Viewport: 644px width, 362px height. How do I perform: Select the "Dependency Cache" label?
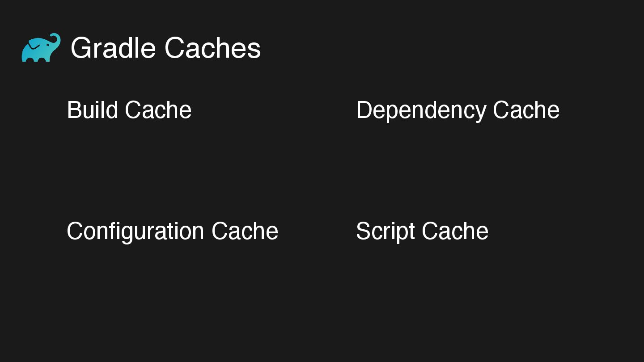point(458,111)
